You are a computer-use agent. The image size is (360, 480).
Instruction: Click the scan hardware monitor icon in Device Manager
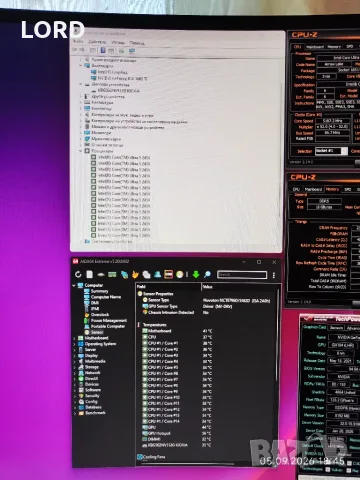click(132, 51)
